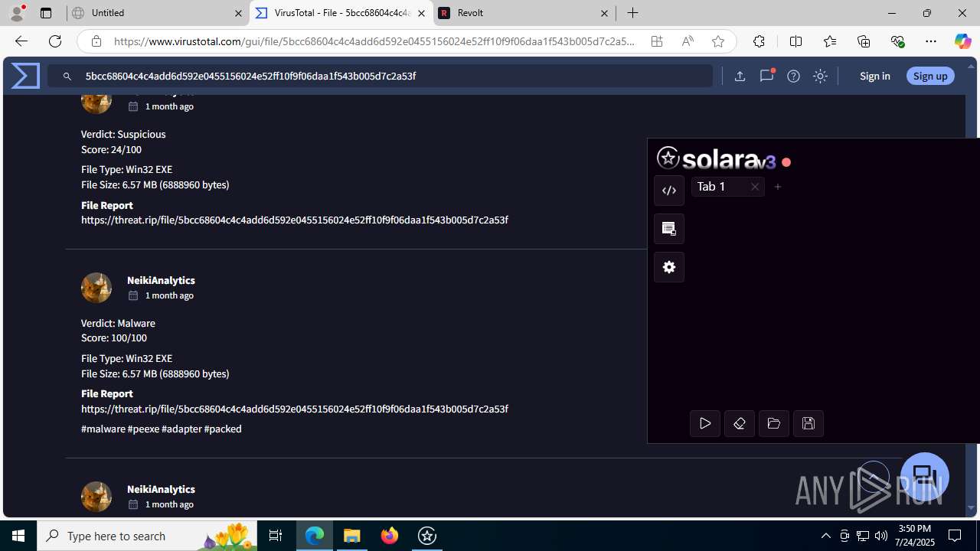The image size is (980, 551).
Task: Click the Sign up button
Action: [930, 76]
